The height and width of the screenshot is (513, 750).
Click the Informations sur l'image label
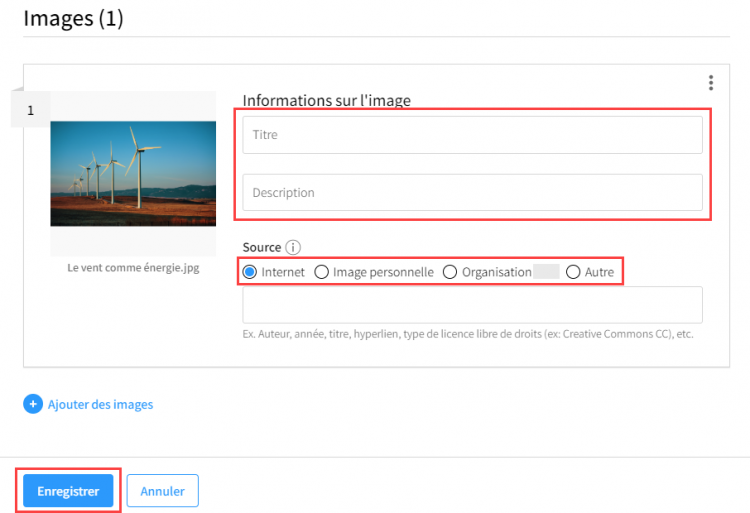pyautogui.click(x=327, y=100)
